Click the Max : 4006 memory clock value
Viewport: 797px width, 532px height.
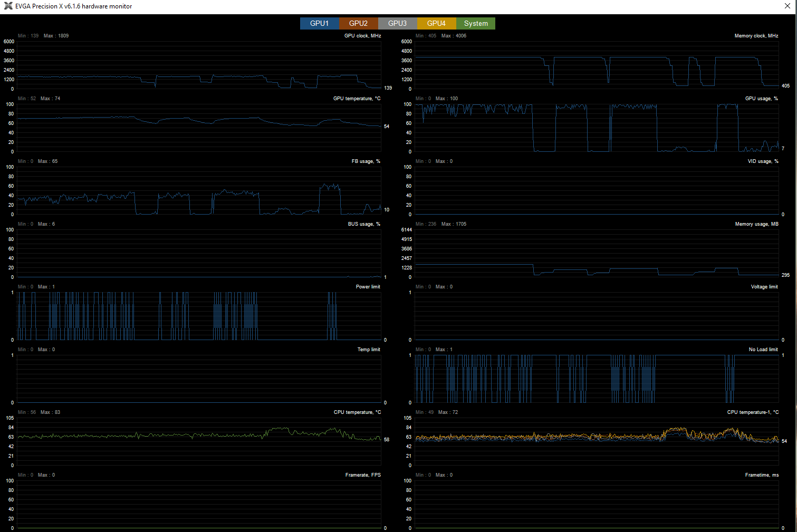[454, 36]
